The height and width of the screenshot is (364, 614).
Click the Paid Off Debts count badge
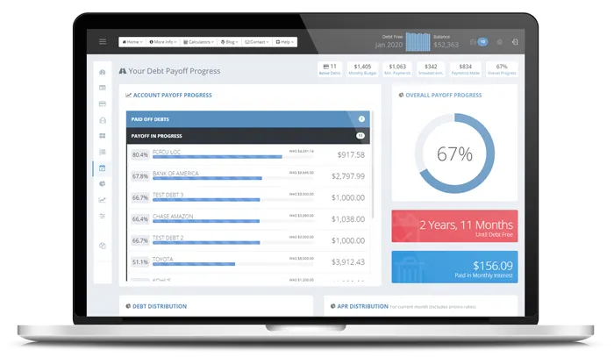[x=361, y=119]
